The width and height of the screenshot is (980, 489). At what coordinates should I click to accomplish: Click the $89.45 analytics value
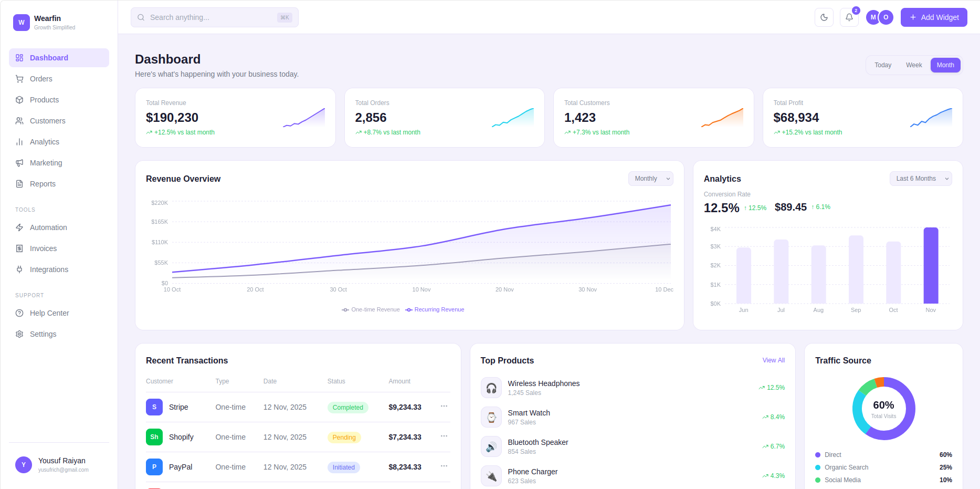[791, 207]
